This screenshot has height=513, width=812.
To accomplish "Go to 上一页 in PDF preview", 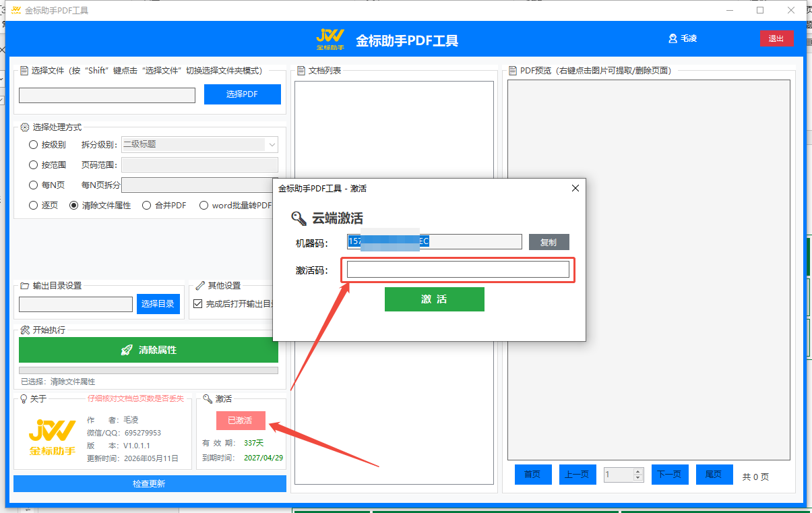I will click(x=578, y=475).
